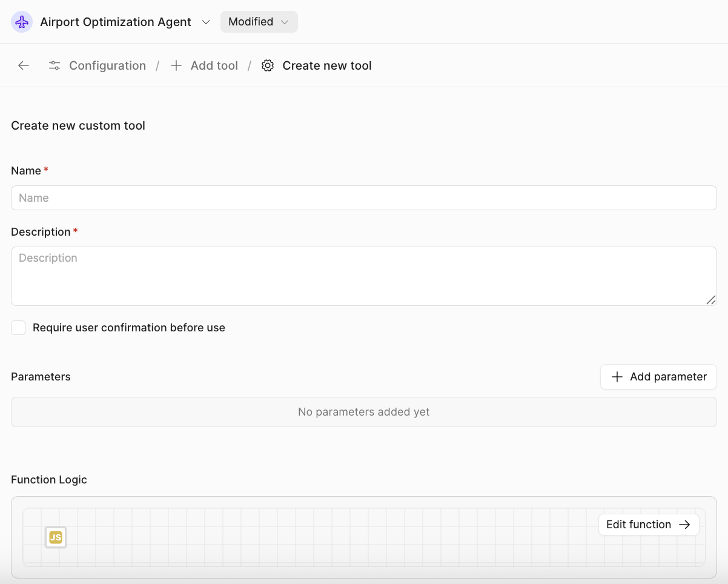
Task: Open the Modified status dropdown
Action: (x=259, y=21)
